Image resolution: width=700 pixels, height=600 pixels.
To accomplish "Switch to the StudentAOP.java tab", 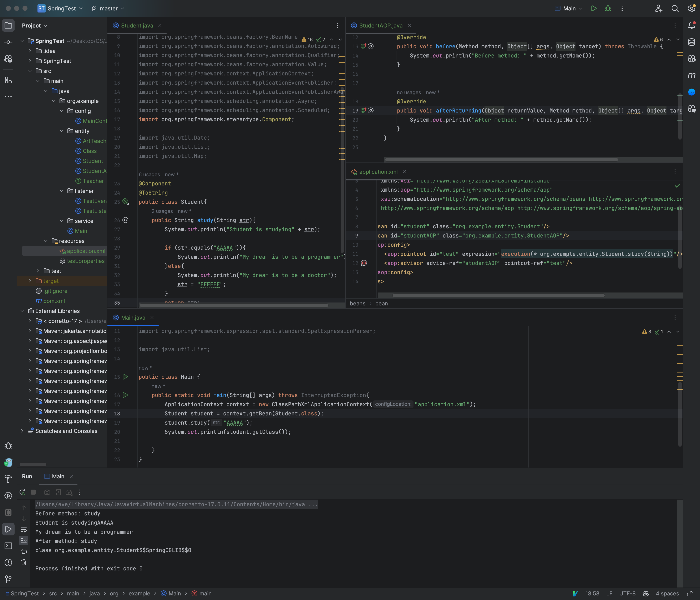I will [380, 25].
